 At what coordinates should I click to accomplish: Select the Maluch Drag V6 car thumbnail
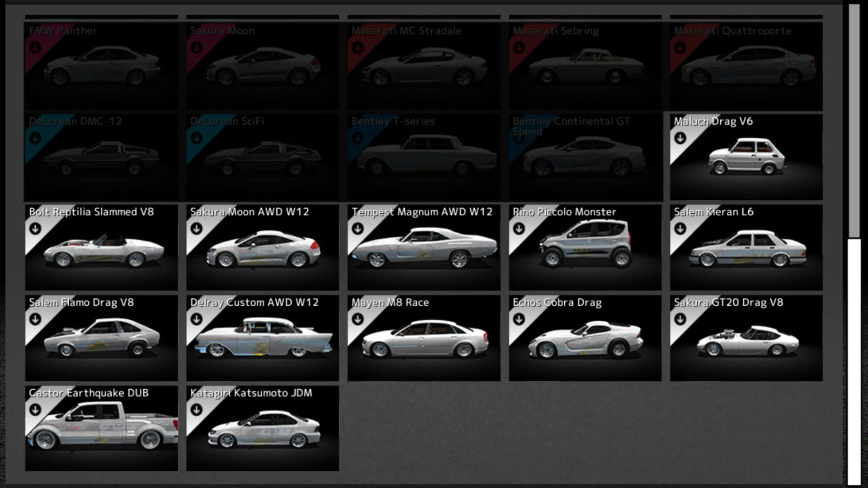click(747, 157)
